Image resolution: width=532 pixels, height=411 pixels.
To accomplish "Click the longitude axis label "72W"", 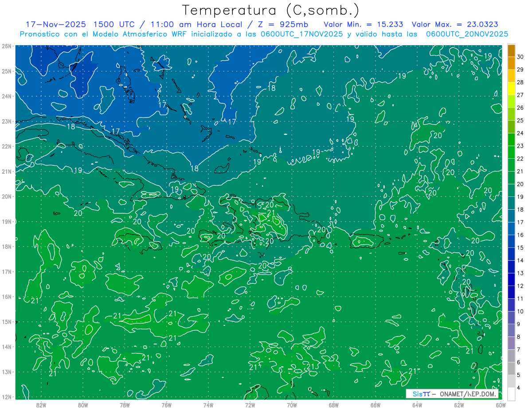I will [250, 405].
